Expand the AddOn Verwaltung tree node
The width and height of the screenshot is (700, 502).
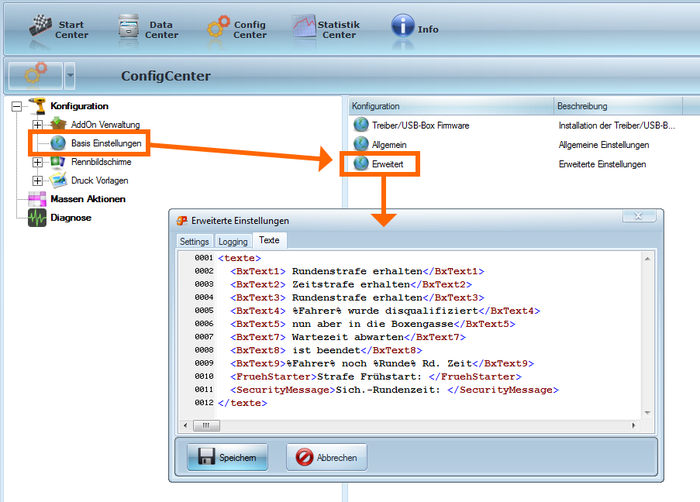pyautogui.click(x=38, y=125)
